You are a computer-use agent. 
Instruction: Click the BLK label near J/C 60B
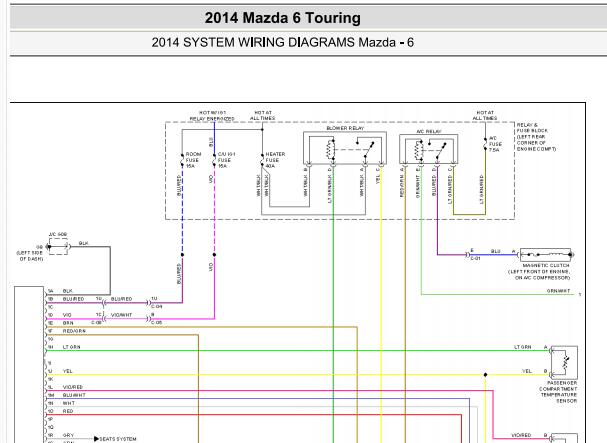[x=83, y=243]
